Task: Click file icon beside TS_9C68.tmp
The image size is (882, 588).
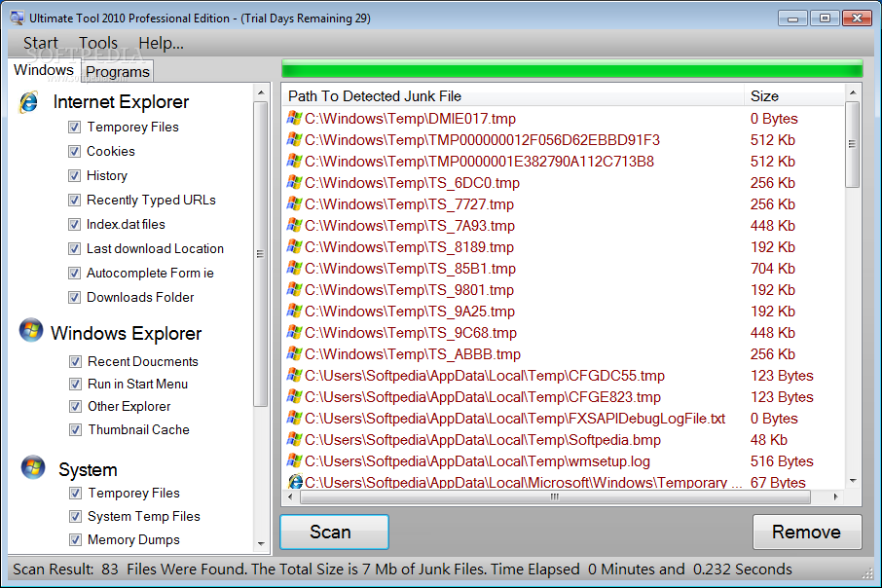Action: point(294,332)
